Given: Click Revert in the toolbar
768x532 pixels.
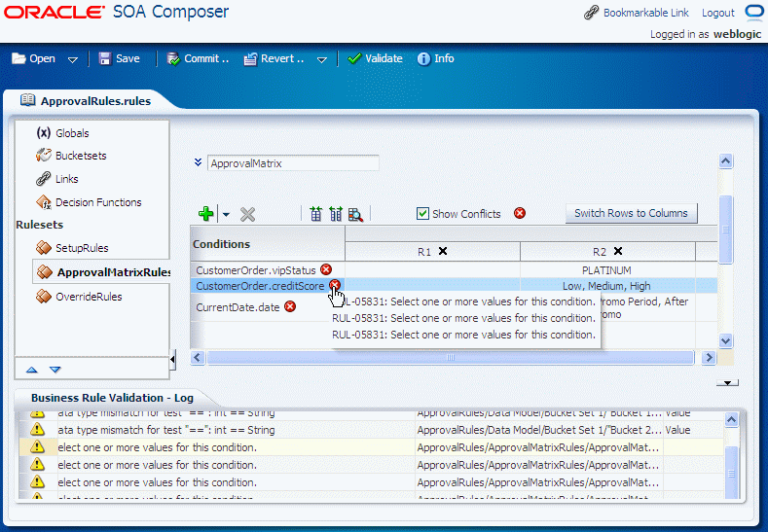Looking at the screenshot, I should coord(274,58).
